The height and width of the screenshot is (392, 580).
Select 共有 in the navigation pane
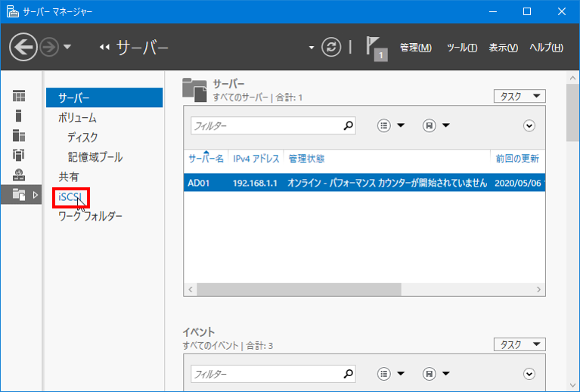point(68,177)
